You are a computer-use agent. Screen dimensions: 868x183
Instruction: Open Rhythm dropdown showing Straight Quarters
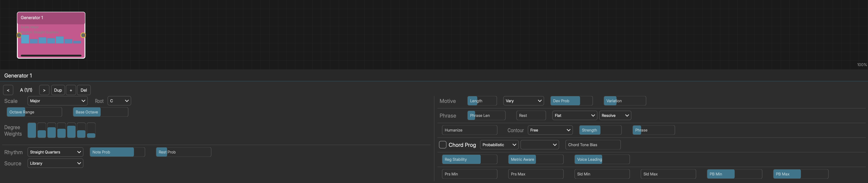point(55,152)
